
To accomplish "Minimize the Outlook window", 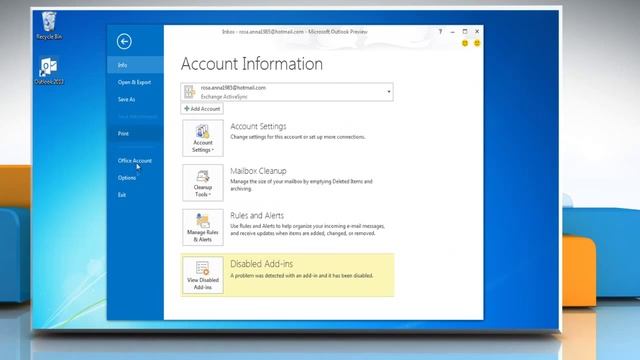I will [453, 31].
